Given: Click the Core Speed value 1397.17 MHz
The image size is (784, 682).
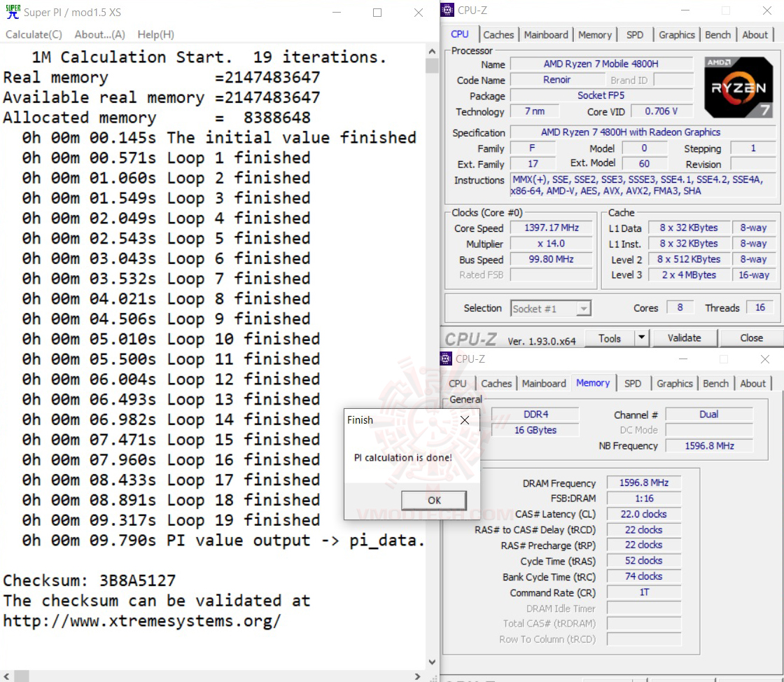Looking at the screenshot, I should click(x=551, y=228).
